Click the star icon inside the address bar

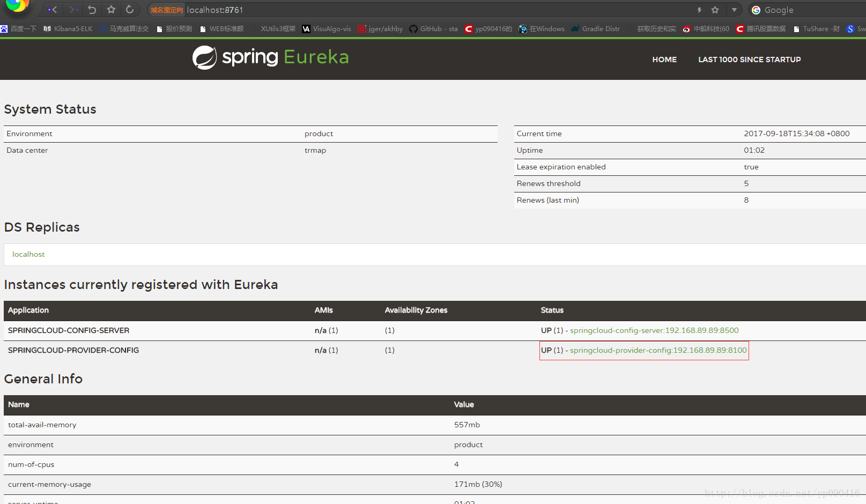715,10
